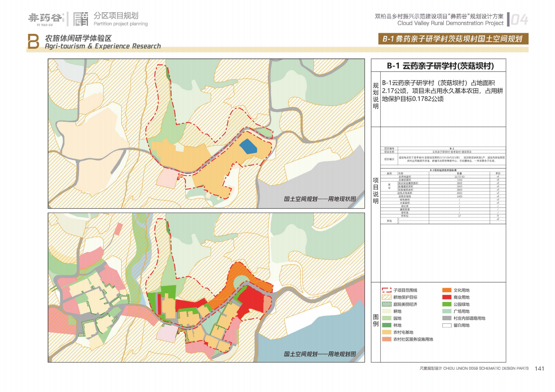Pick the orange 文化用地 legend swatch
555x392 pixels.
tap(447, 290)
